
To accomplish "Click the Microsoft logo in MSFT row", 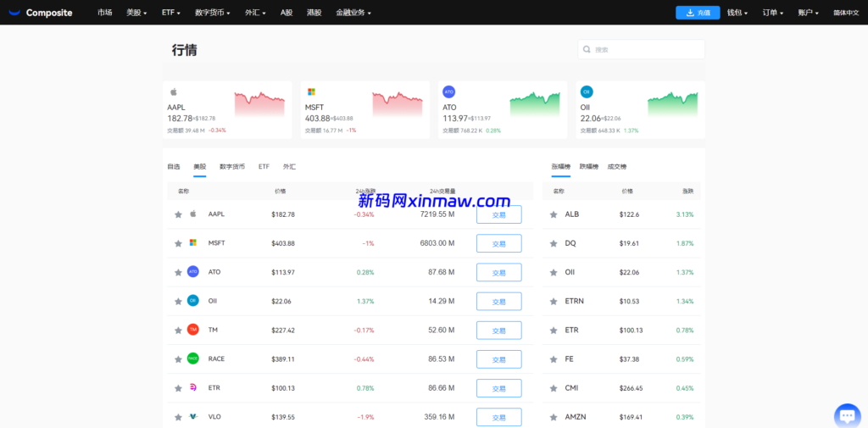I will 193,242.
